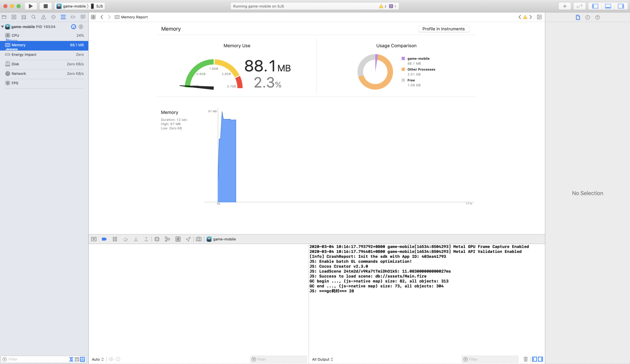The width and height of the screenshot is (630, 364).
Task: Select Energy Impact in debug navigator
Action: pos(44,55)
